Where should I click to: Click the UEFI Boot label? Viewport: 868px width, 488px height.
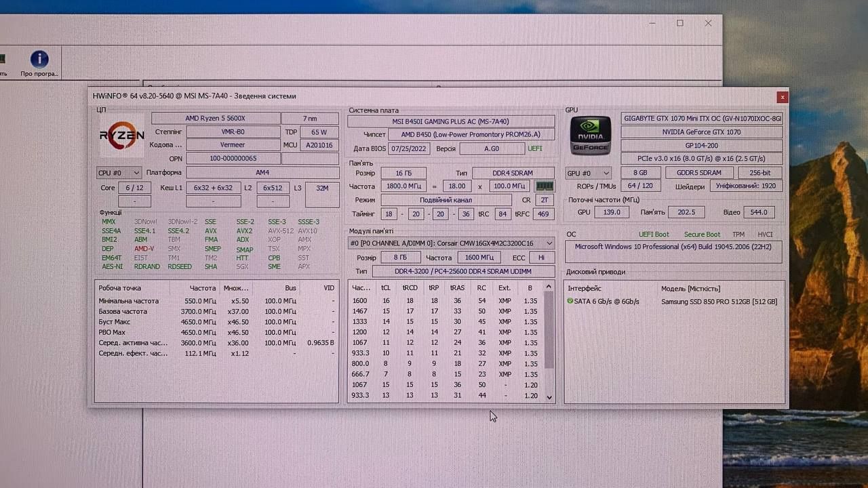coord(654,235)
